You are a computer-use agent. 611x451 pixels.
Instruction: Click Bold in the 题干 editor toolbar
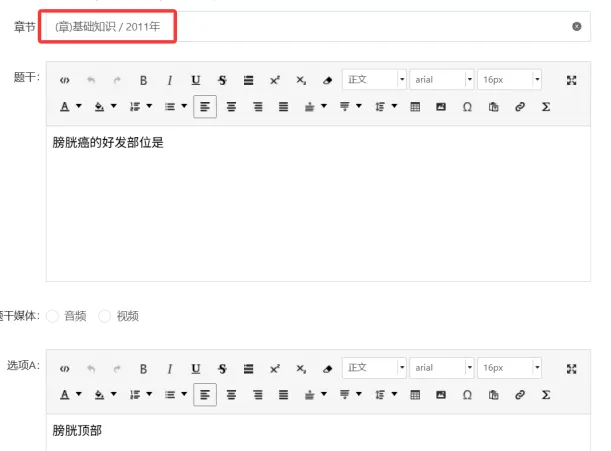143,80
